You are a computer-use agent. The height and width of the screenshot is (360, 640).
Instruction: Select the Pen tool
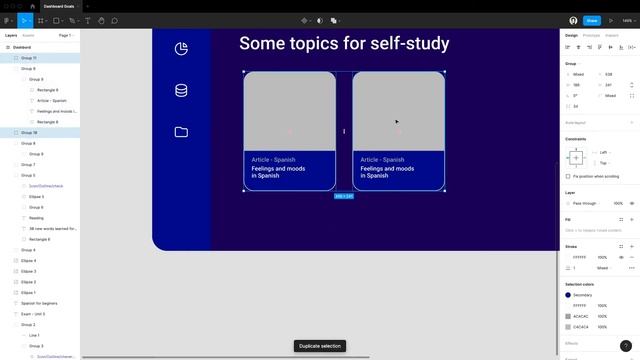coord(72,20)
